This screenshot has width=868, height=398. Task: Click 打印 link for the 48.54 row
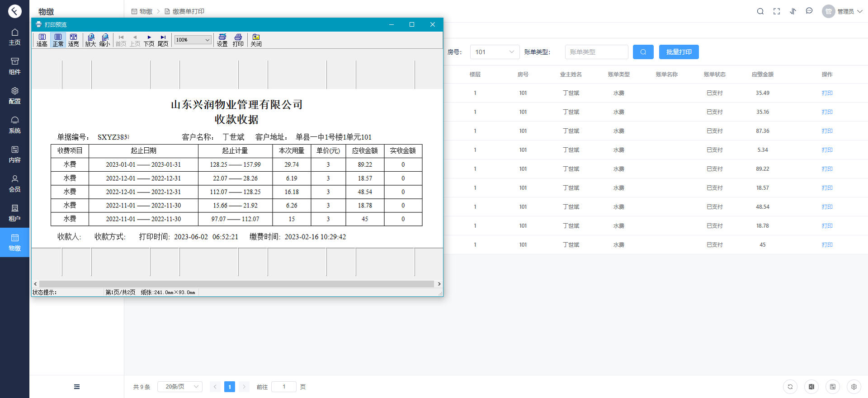[x=827, y=207]
